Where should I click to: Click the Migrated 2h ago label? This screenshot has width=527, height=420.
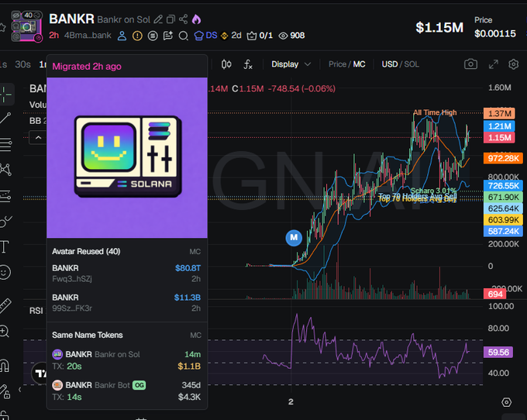[x=87, y=66]
